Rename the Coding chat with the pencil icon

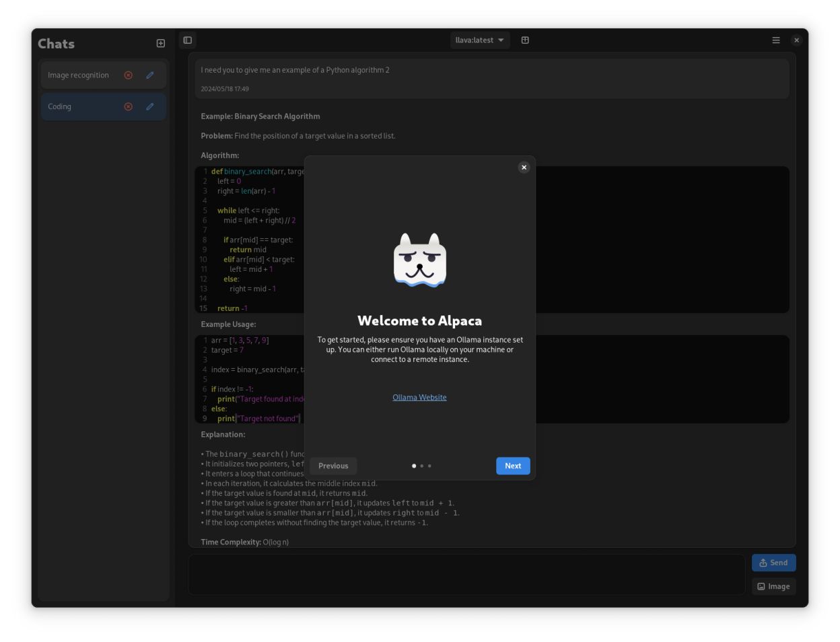point(149,106)
